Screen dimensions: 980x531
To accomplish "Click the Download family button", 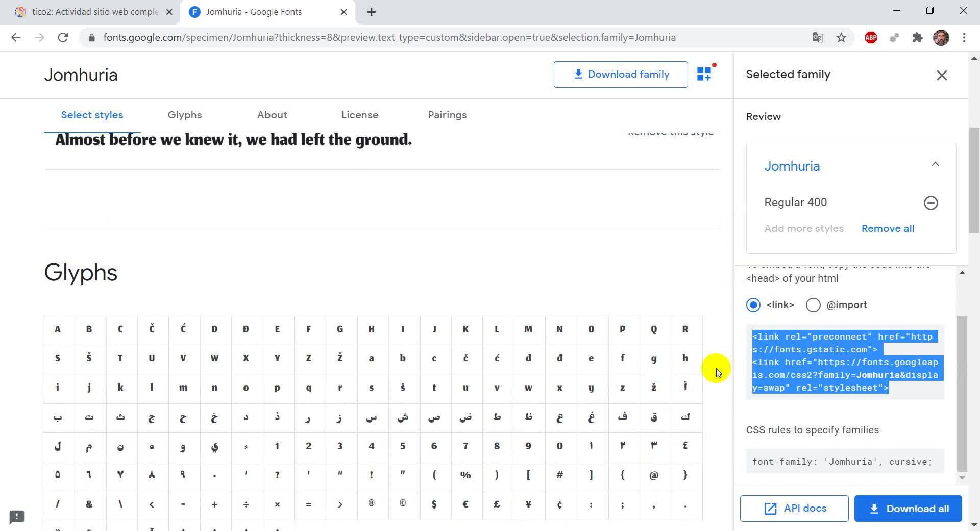I will click(x=621, y=75).
